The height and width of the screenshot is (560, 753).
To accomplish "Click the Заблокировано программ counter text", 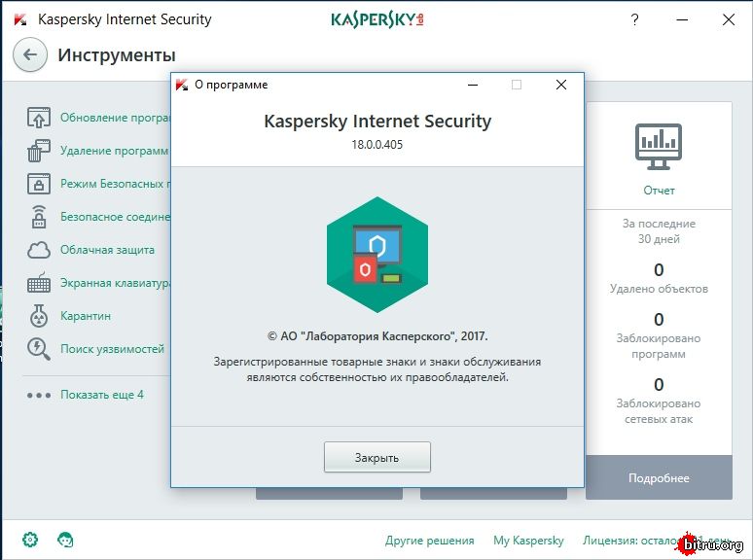I will click(659, 346).
